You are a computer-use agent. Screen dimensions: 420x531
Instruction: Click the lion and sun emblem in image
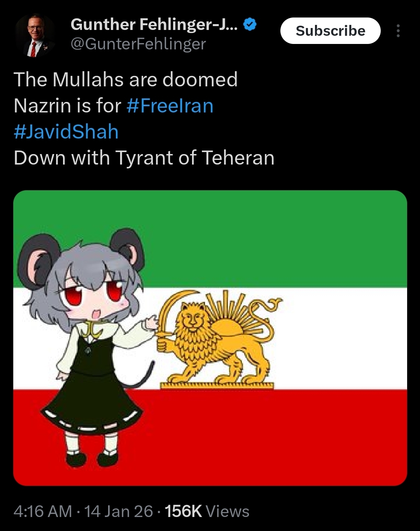coord(218,339)
